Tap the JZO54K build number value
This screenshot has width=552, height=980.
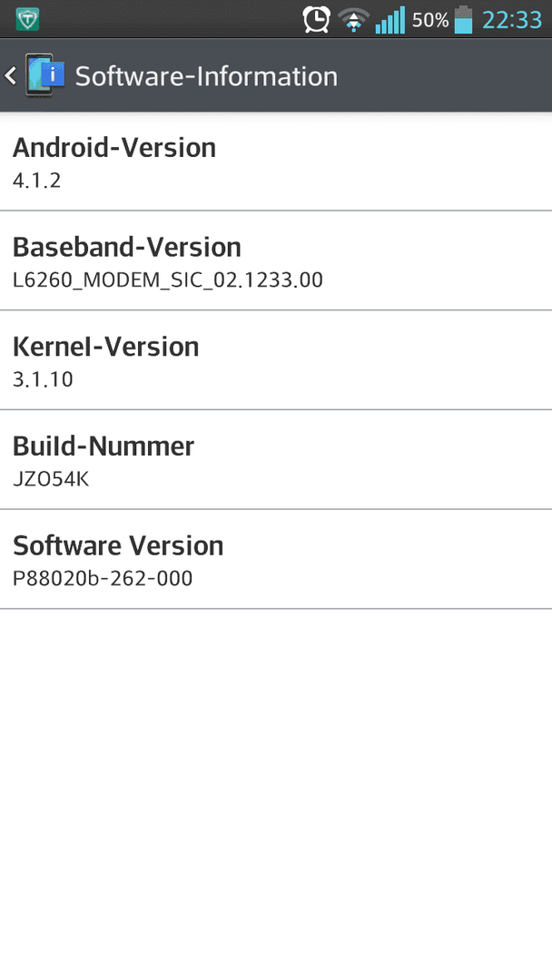51,479
